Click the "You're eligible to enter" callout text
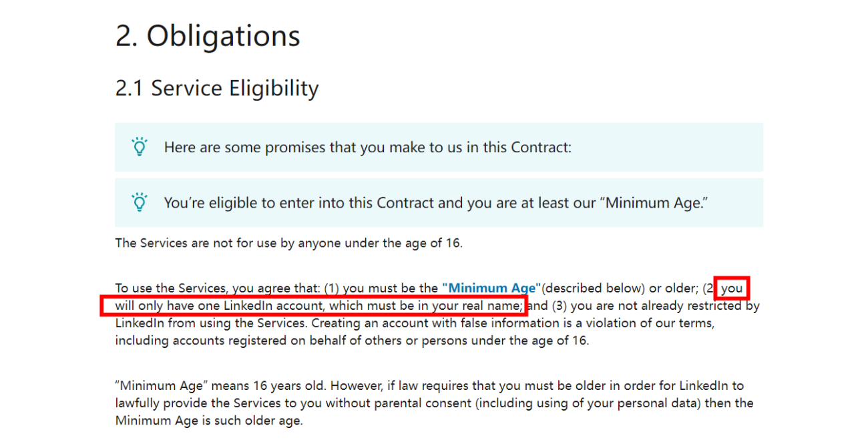Image resolution: width=868 pixels, height=448 pixels. (436, 203)
